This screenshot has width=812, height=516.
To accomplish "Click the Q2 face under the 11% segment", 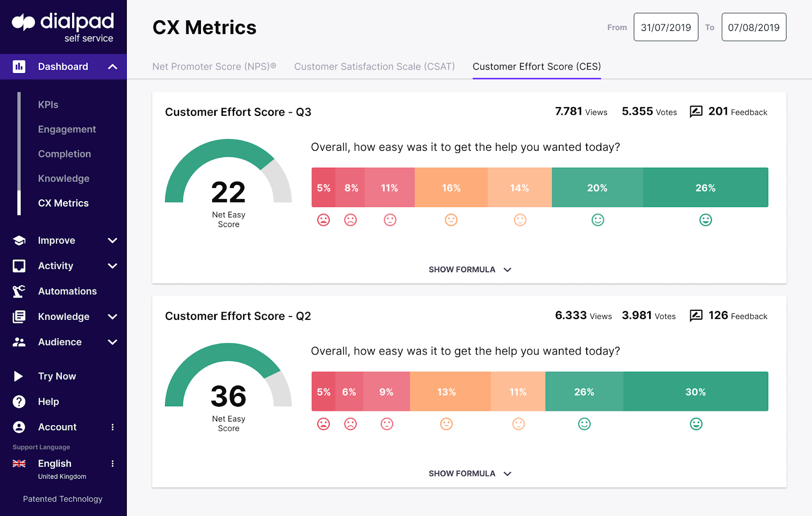I will tap(519, 424).
